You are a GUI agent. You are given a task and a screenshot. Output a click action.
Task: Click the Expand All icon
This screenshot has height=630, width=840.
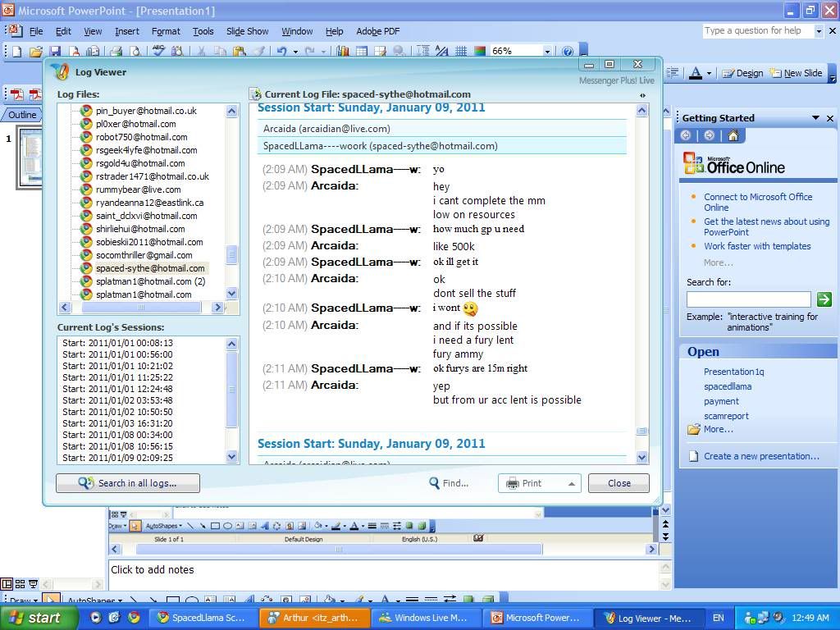point(422,52)
